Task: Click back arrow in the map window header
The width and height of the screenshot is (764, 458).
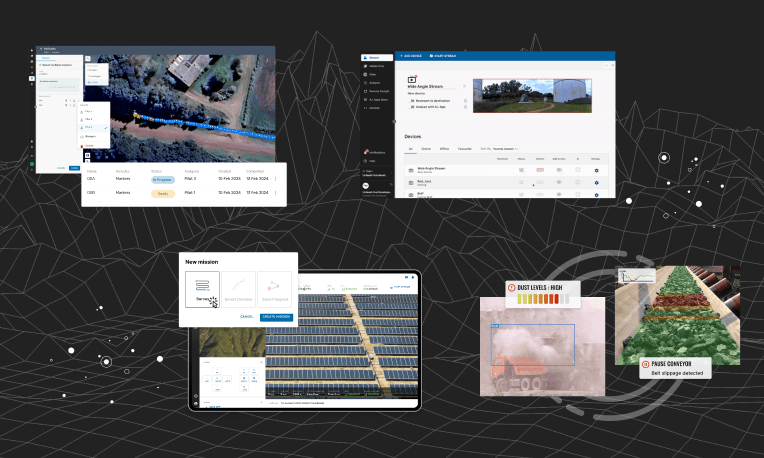Action: point(41,49)
